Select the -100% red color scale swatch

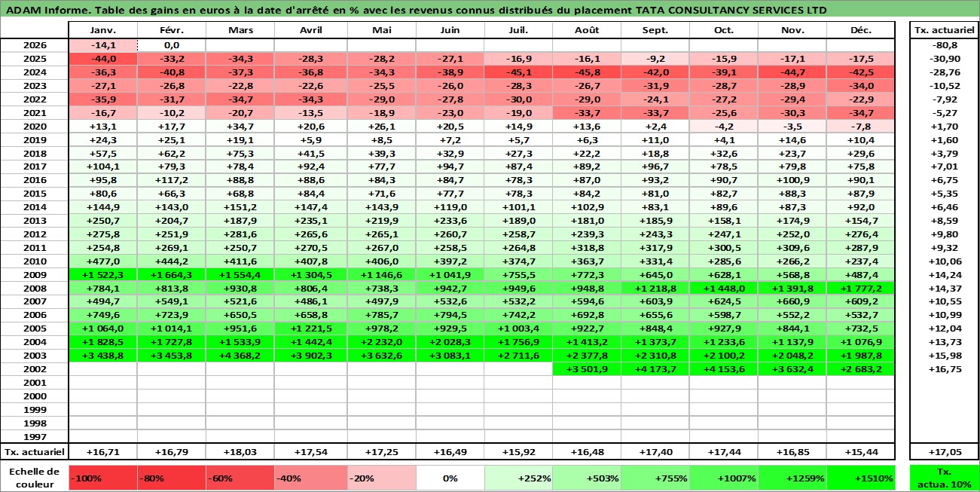102,478
